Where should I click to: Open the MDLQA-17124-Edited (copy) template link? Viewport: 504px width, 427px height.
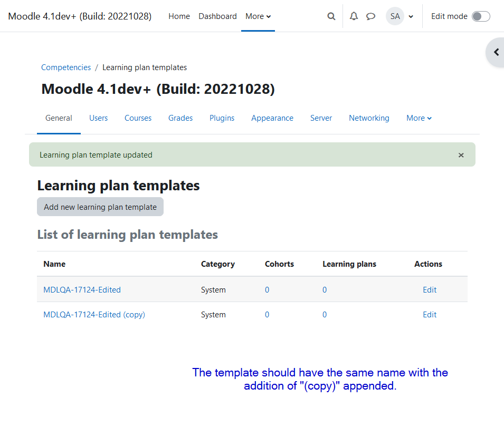click(94, 315)
